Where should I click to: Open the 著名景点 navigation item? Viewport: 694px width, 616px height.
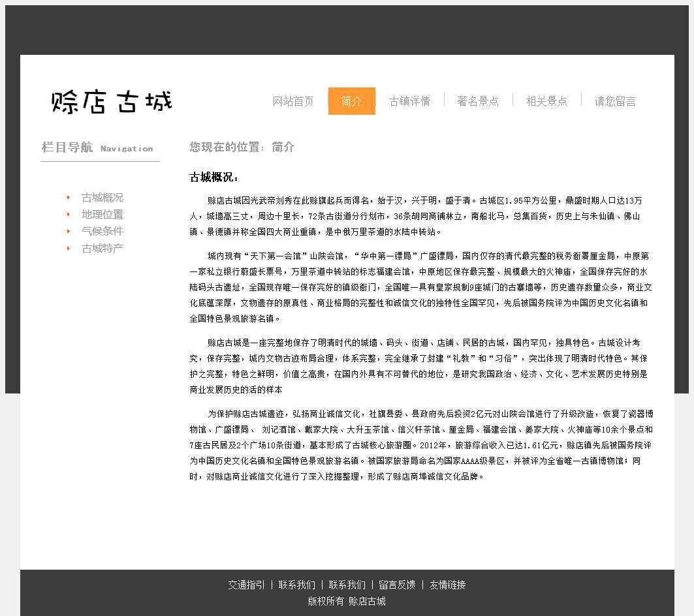478,101
